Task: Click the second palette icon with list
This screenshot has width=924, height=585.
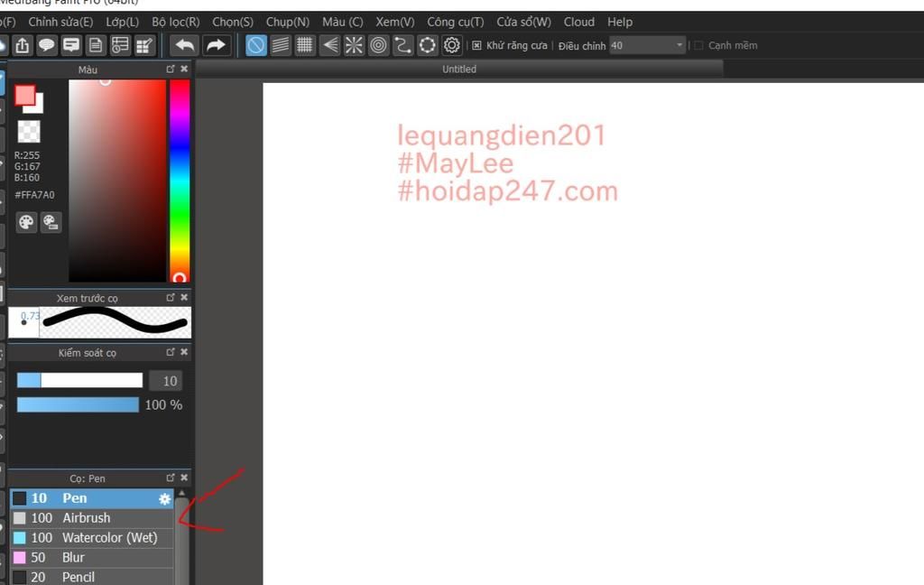Action: point(51,222)
